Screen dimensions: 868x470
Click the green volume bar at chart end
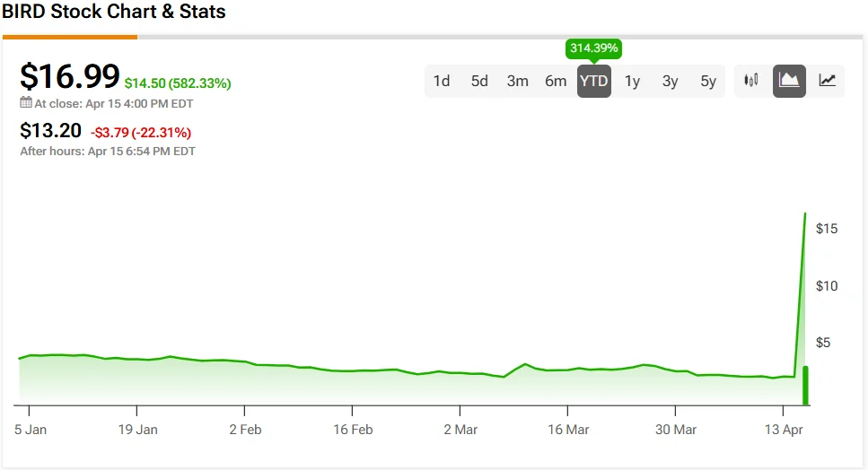click(805, 386)
